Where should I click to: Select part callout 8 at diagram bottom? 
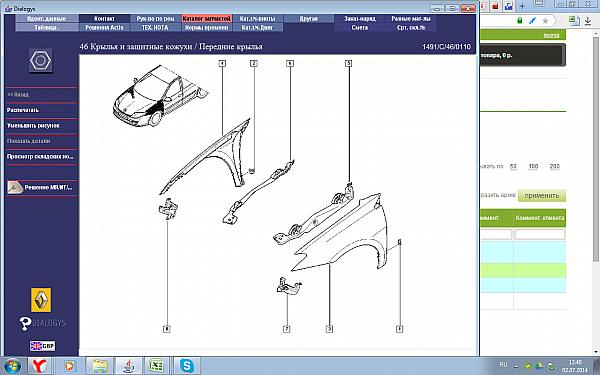click(x=167, y=329)
